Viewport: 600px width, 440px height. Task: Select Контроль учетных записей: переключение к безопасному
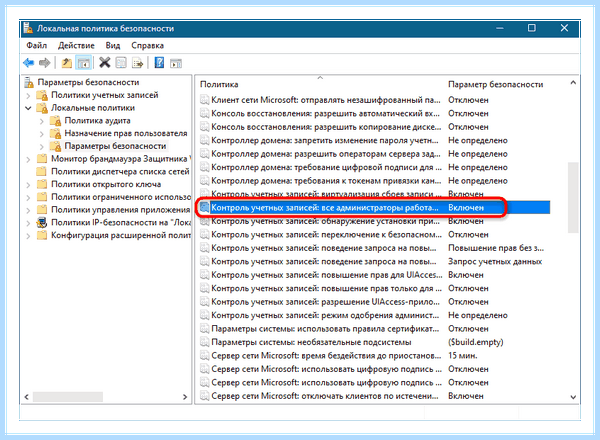[x=326, y=235]
